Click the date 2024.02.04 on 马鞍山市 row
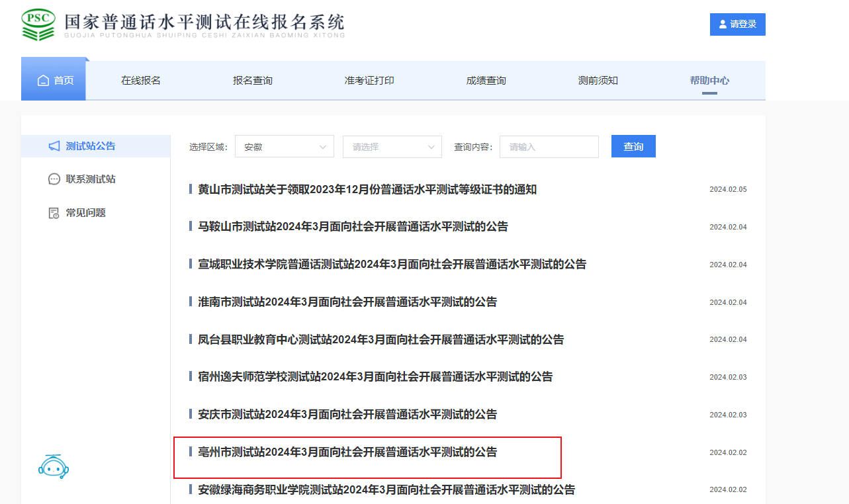 tap(728, 227)
